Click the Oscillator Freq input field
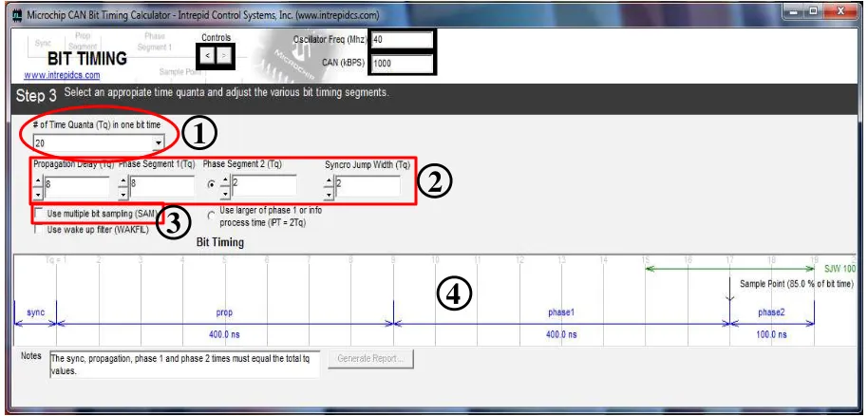 [402, 40]
